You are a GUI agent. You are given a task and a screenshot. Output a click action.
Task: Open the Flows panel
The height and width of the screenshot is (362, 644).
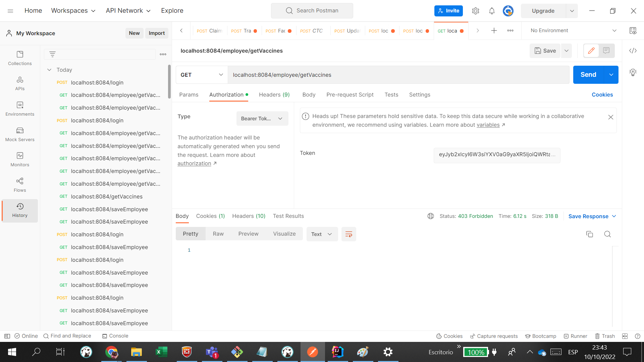click(x=20, y=185)
